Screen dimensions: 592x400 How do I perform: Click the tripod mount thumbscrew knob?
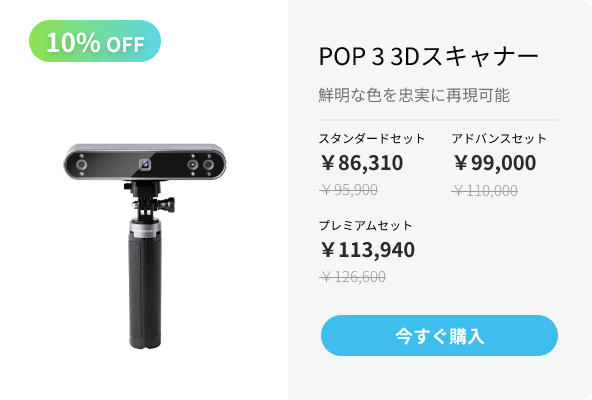point(168,204)
